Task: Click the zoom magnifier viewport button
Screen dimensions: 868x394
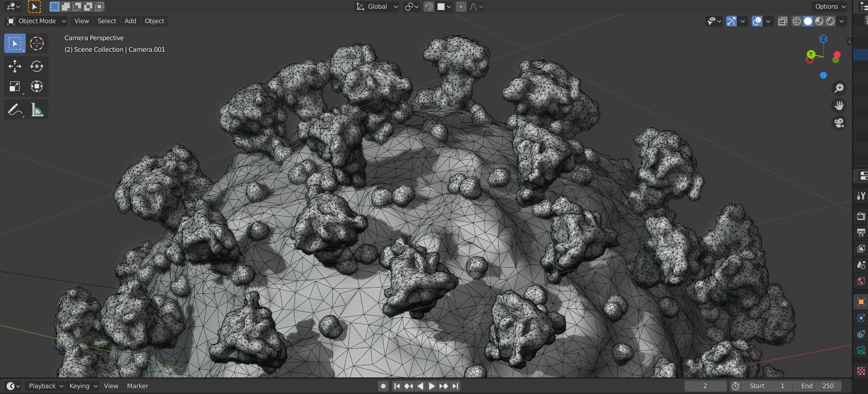Action: [839, 88]
